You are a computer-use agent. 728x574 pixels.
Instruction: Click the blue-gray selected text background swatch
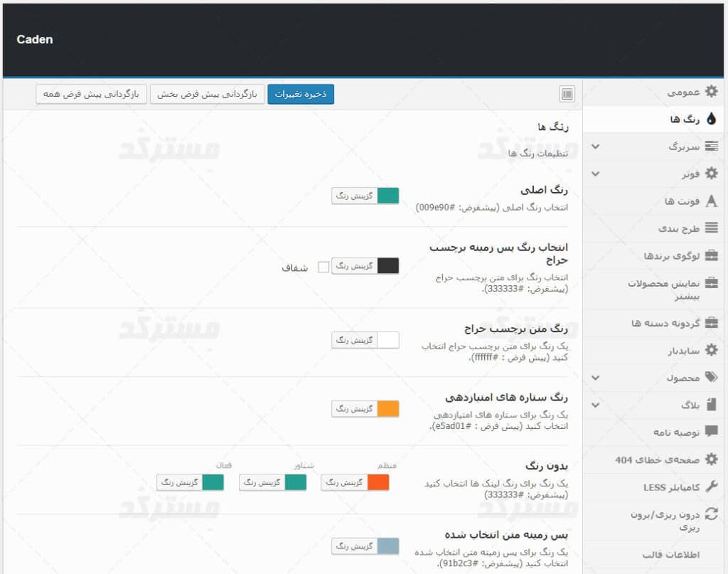point(388,546)
